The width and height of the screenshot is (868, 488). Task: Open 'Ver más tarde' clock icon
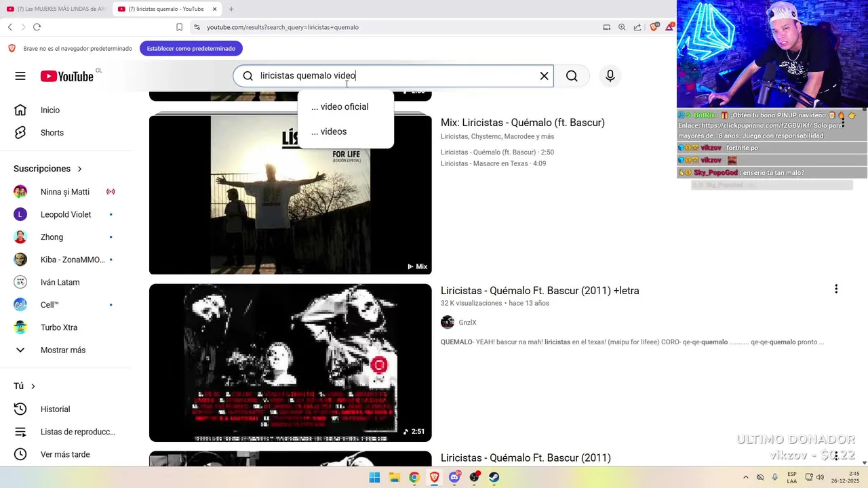click(x=20, y=454)
